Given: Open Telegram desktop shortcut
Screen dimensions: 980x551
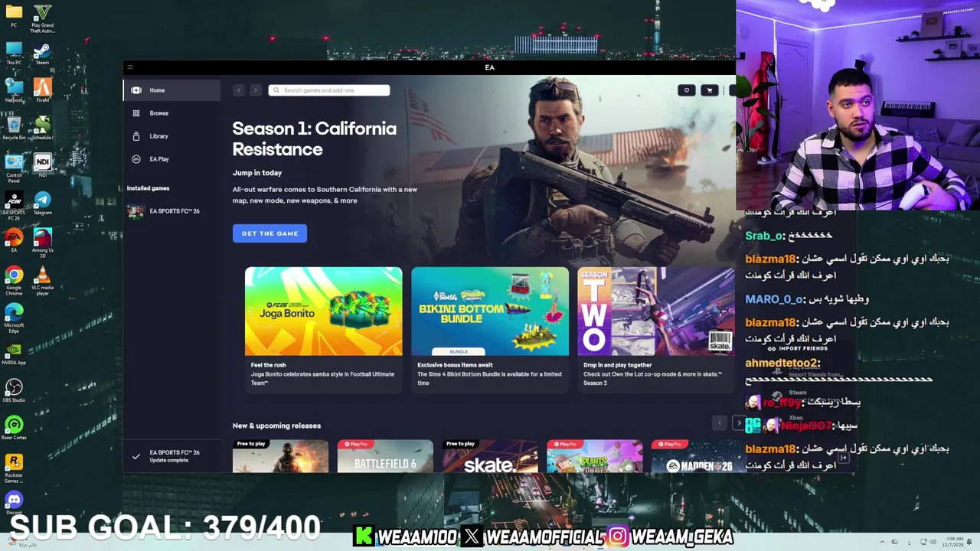Looking at the screenshot, I should pos(42,203).
